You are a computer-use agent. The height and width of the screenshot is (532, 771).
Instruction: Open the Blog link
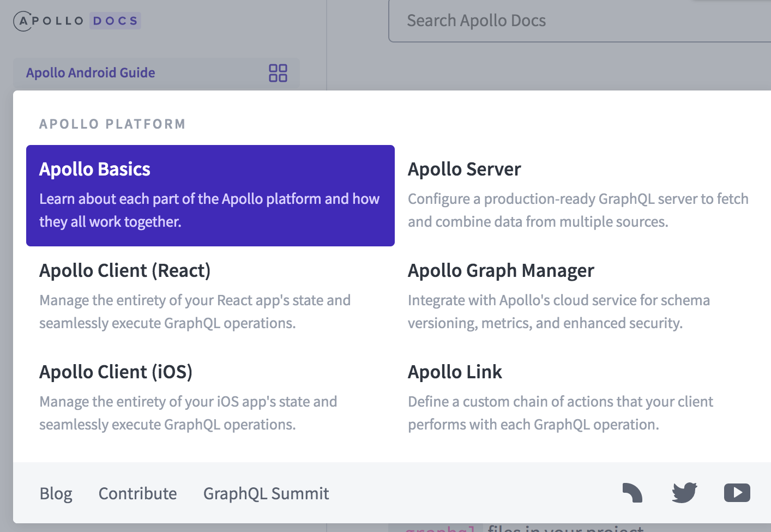[56, 494]
